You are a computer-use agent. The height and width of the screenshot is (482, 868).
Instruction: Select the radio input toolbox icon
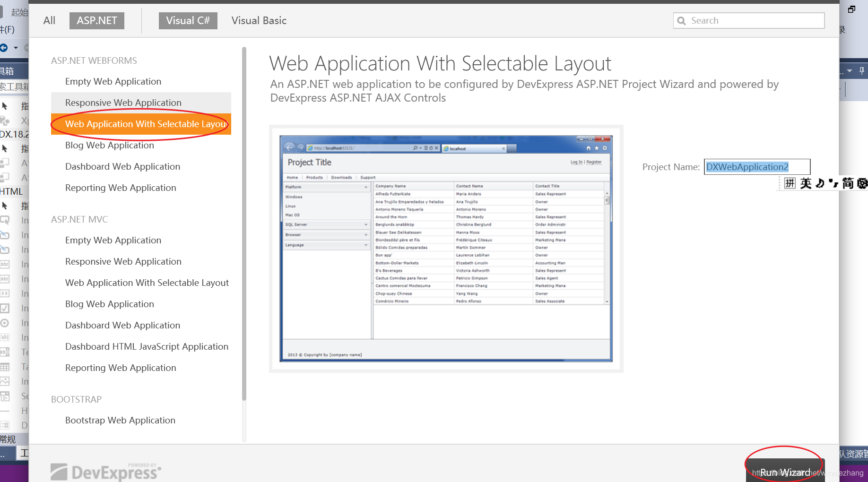pyautogui.click(x=5, y=323)
